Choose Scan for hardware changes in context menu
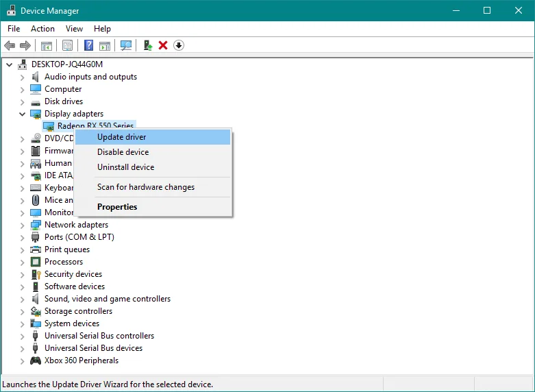The image size is (535, 392). pos(153,187)
